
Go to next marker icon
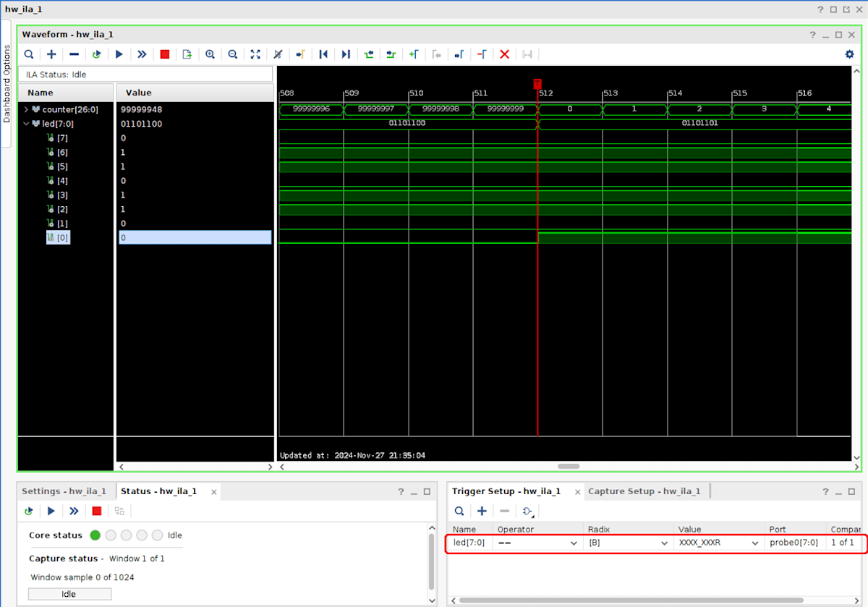(459, 54)
